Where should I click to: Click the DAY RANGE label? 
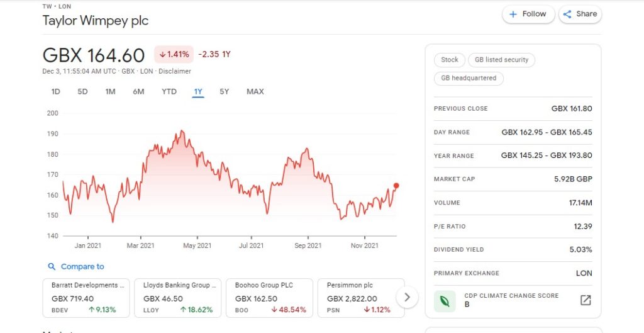452,132
